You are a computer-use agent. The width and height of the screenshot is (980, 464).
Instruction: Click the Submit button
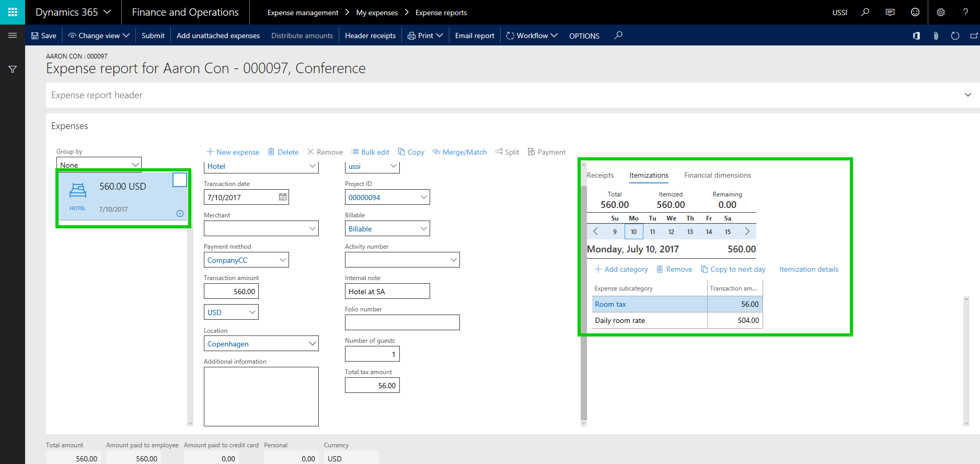tap(153, 36)
